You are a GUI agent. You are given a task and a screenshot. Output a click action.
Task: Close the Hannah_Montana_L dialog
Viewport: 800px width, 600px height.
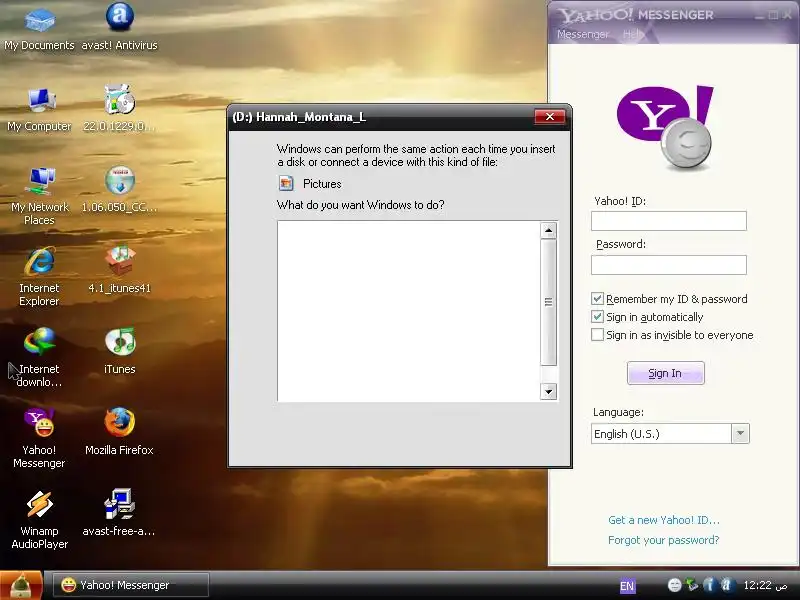point(549,117)
